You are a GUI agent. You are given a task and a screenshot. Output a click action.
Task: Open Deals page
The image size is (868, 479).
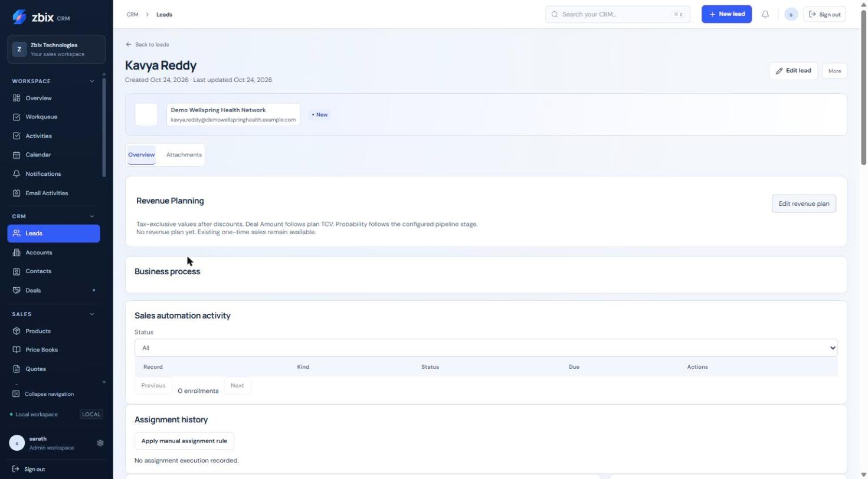pos(54,290)
